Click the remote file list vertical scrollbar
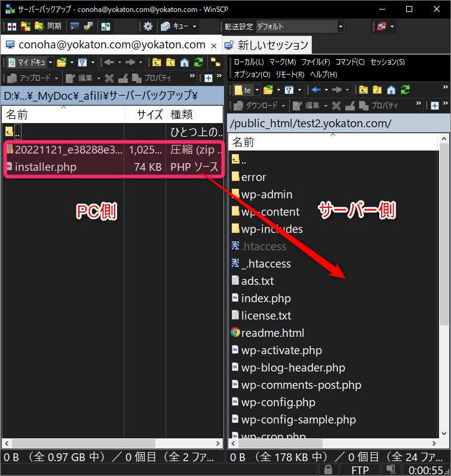 click(x=443, y=239)
